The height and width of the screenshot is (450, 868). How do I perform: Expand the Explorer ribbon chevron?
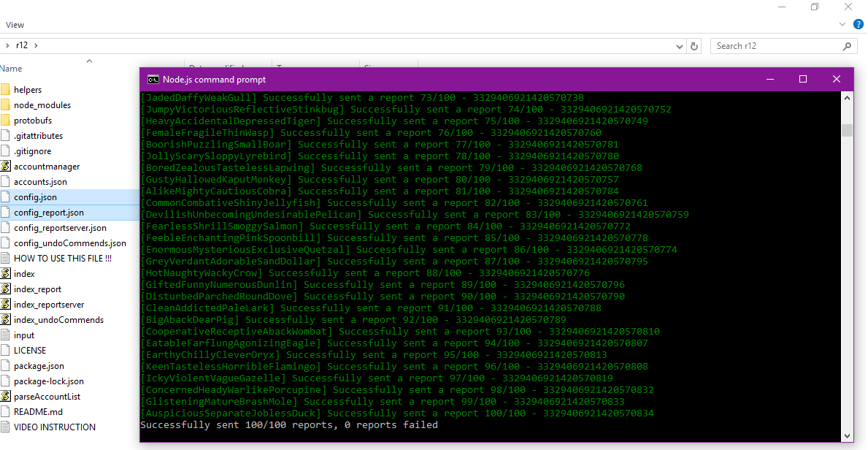coord(842,24)
